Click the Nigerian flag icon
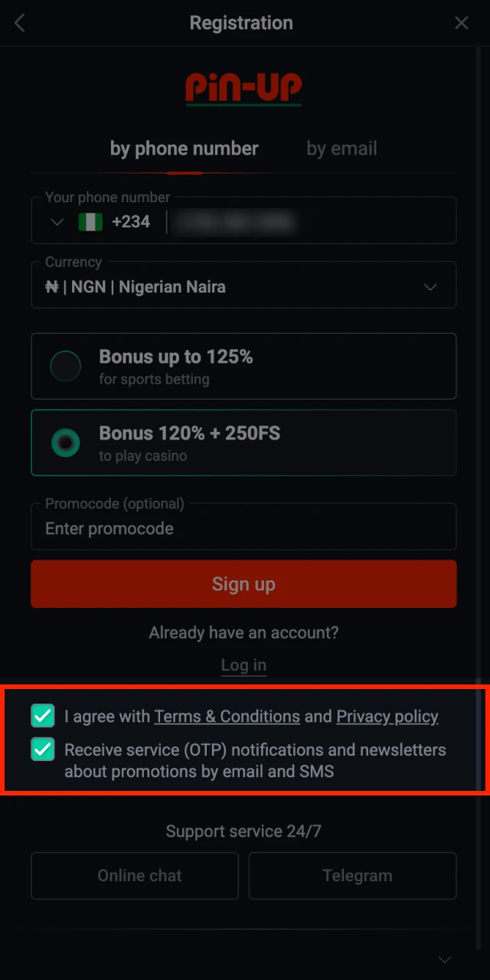 pyautogui.click(x=90, y=222)
